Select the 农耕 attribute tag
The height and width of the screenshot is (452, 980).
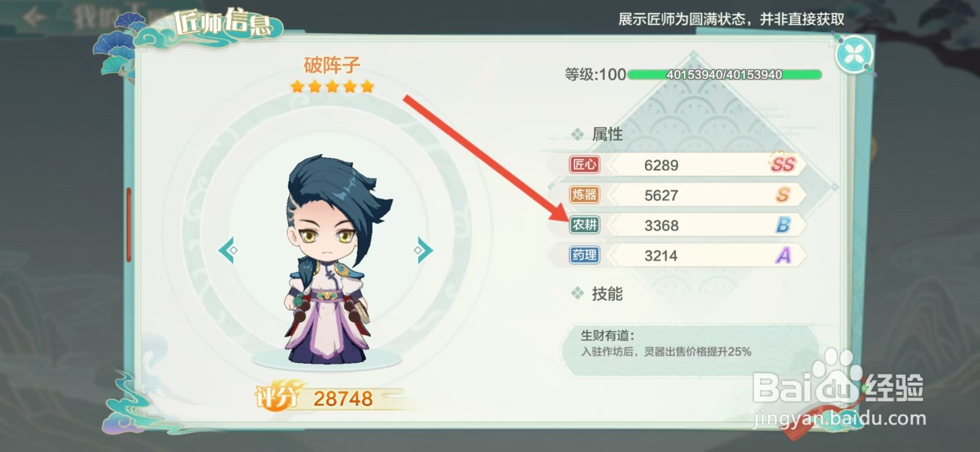pyautogui.click(x=584, y=225)
